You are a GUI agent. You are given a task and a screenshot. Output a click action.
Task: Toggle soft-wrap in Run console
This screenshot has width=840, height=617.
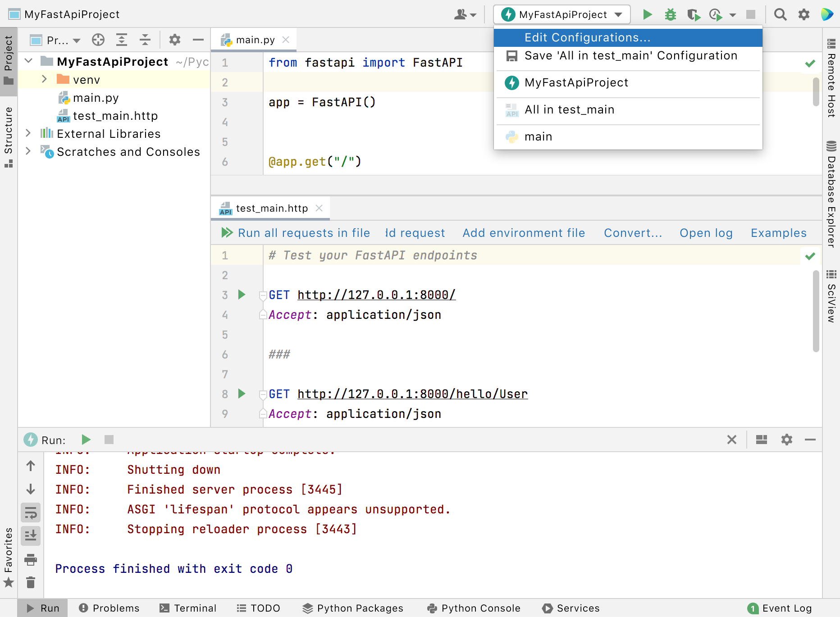31,513
